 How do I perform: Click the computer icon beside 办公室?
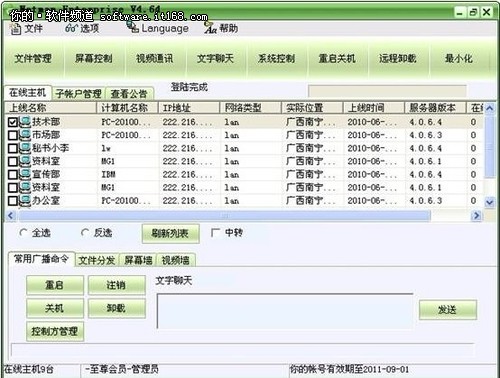coord(25,201)
